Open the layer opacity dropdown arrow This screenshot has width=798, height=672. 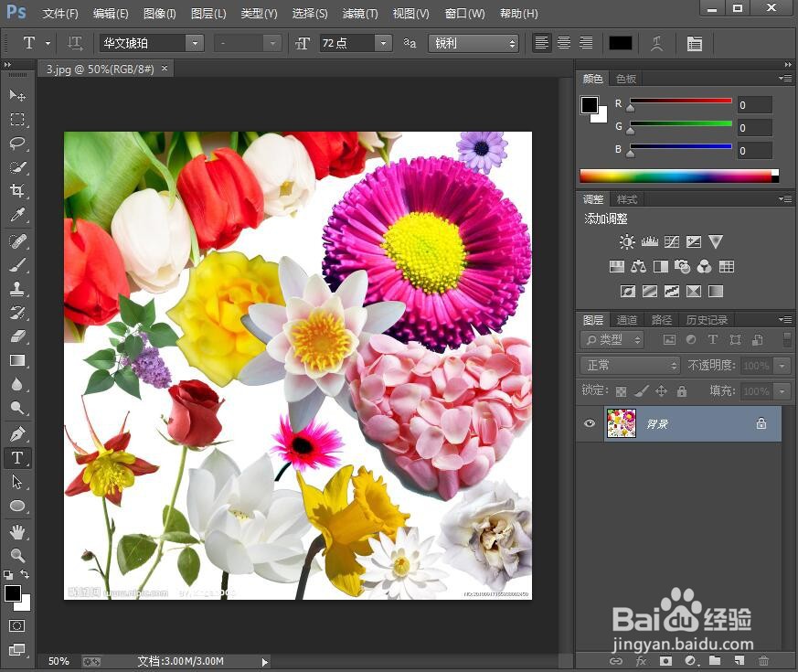coord(782,365)
